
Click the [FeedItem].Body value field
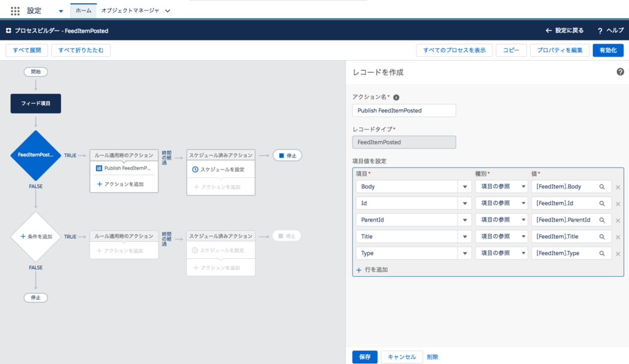tap(571, 187)
